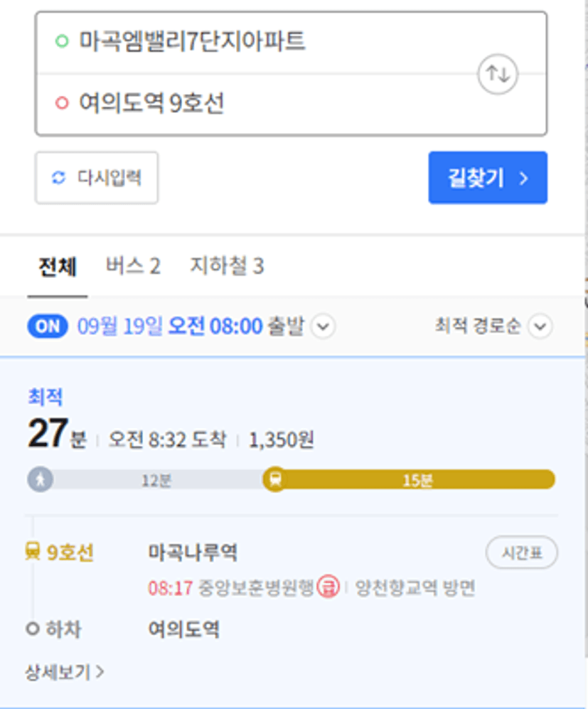Click the green origin marker circle
The width and height of the screenshot is (588, 709).
click(62, 41)
